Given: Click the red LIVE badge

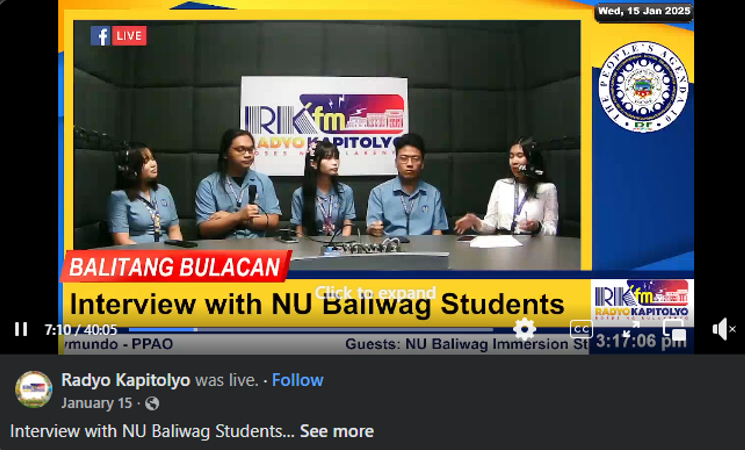Looking at the screenshot, I should point(130,36).
